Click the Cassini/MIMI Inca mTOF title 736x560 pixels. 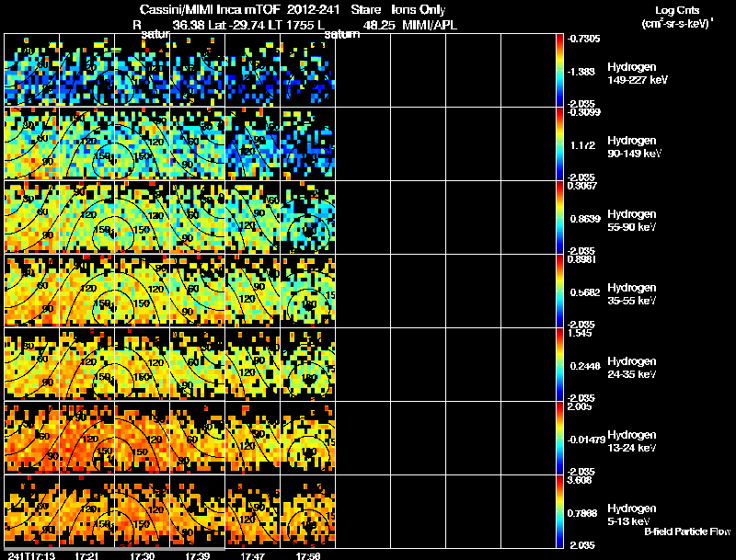210,9
